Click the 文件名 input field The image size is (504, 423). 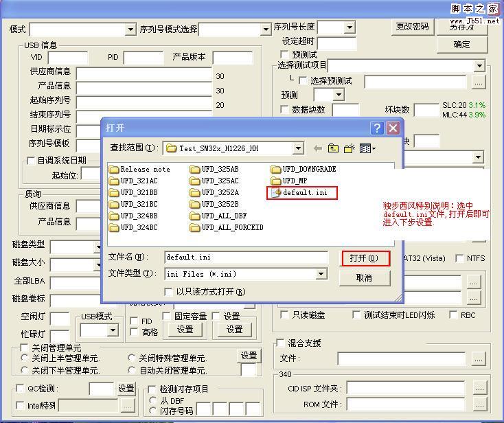(246, 257)
